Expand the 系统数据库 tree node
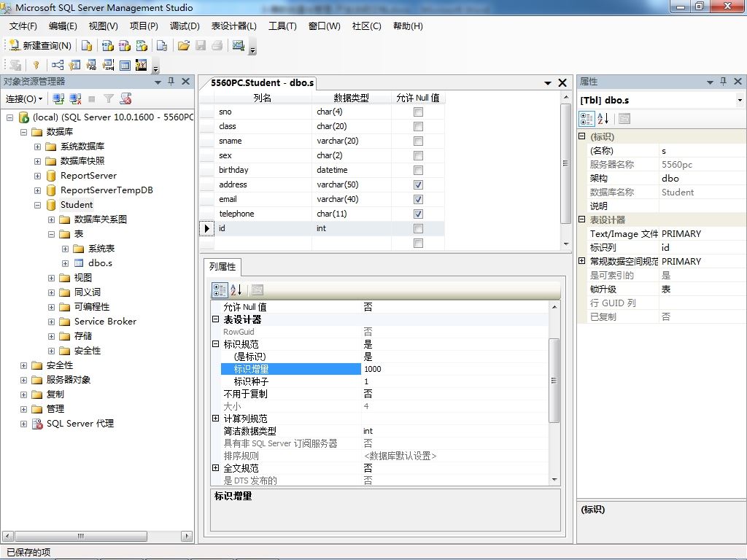Screen dimensions: 747x560 pyautogui.click(x=37, y=147)
